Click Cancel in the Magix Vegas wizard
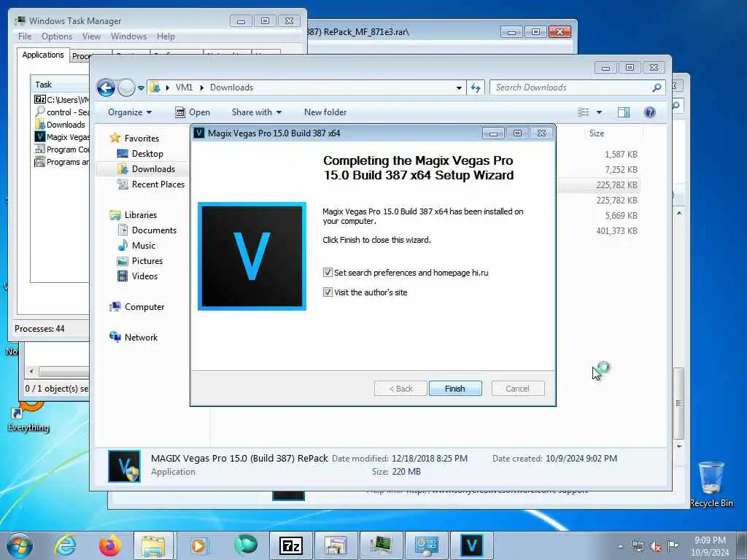 [x=517, y=389]
